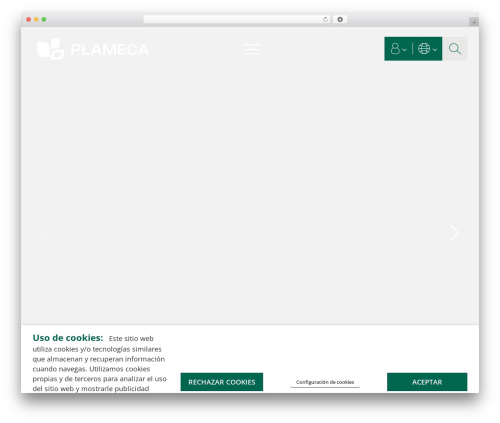Open the hamburger navigation menu

[x=252, y=49]
